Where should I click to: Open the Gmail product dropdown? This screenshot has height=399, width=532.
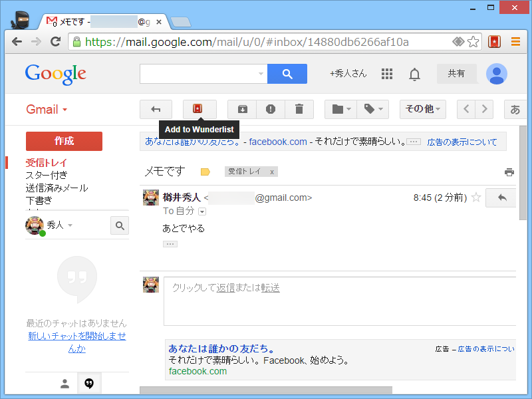tap(47, 109)
